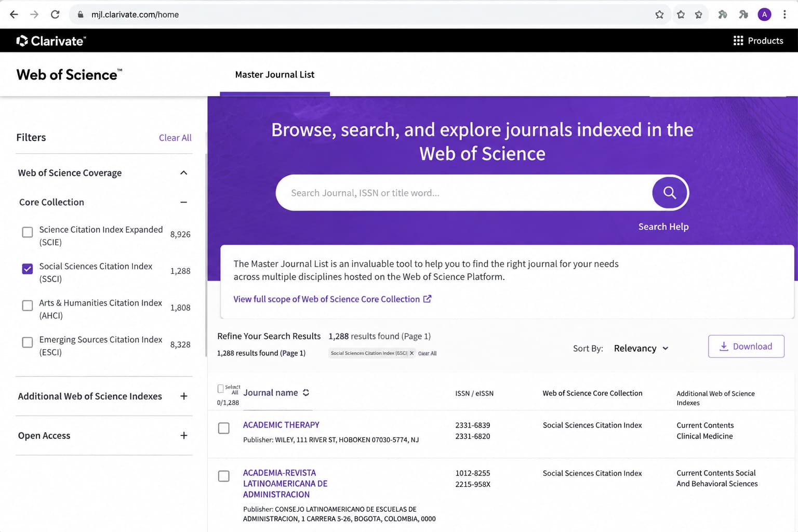This screenshot has width=798, height=532.
Task: Click the Clarivate logo in the header
Action: tap(51, 41)
